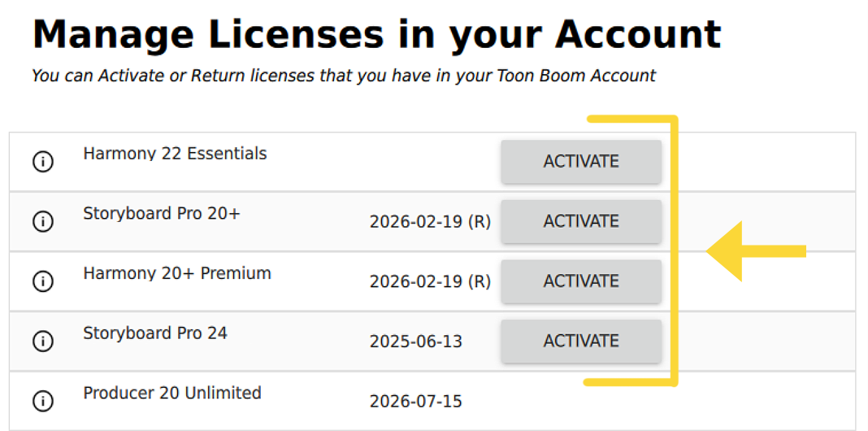Viewport: 868px width, 431px height.
Task: Click the italic Activate or Return subtitle text
Action: [343, 76]
